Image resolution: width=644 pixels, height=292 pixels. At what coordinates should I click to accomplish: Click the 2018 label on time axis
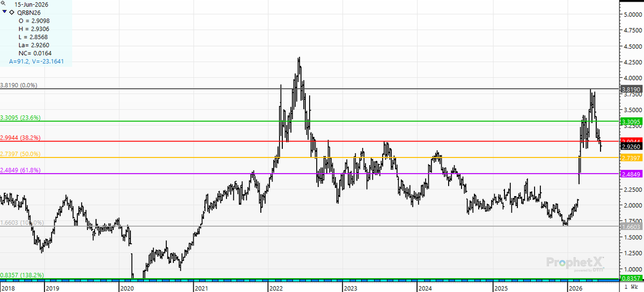pyautogui.click(x=8, y=288)
